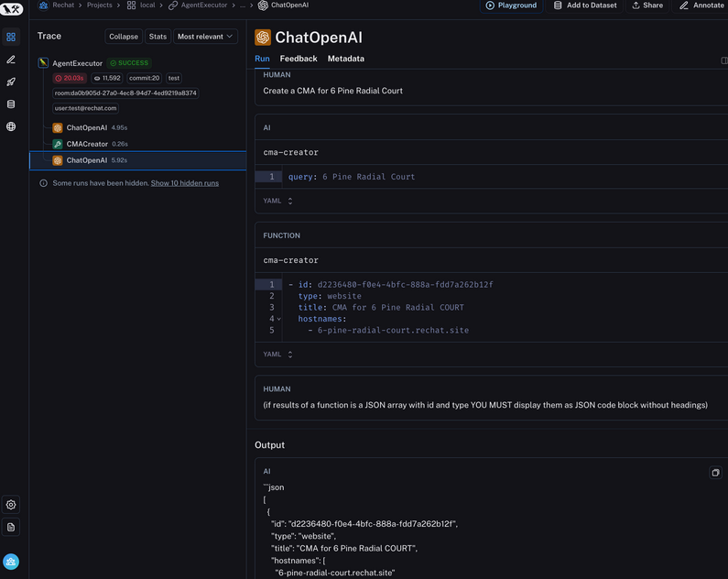
Task: Open the annotation pencil sidebar icon
Action: pos(11,60)
